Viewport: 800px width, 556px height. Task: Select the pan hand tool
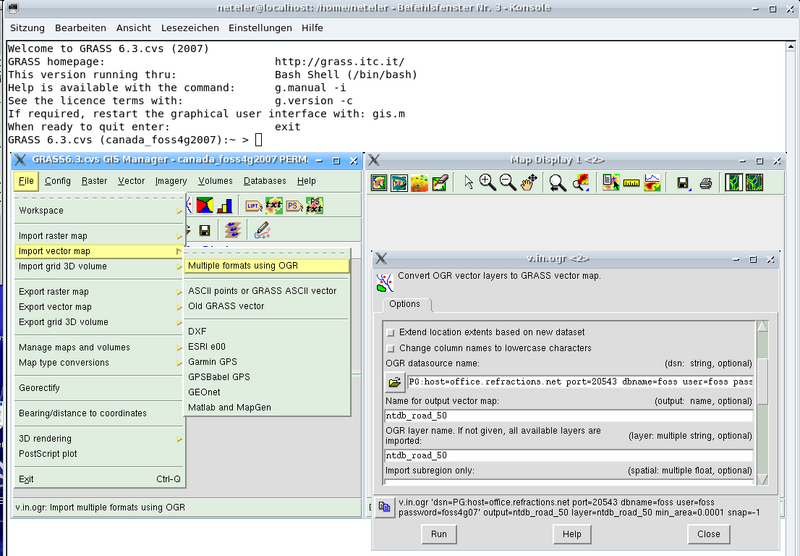pyautogui.click(x=529, y=182)
